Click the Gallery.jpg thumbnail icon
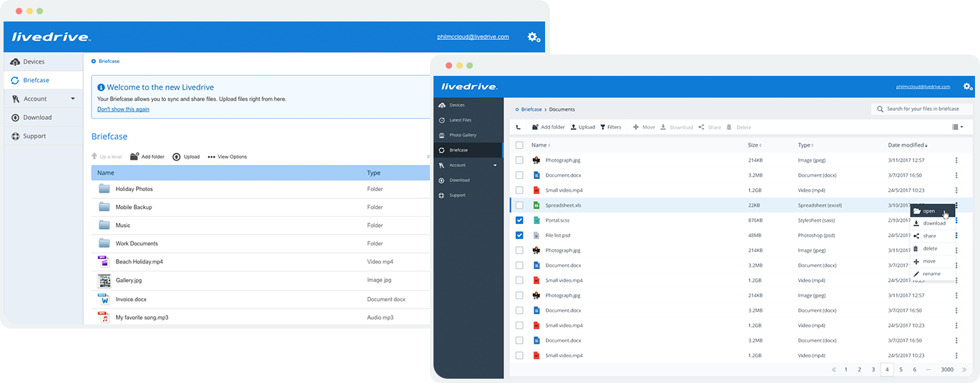Image resolution: width=980 pixels, height=383 pixels. (103, 280)
